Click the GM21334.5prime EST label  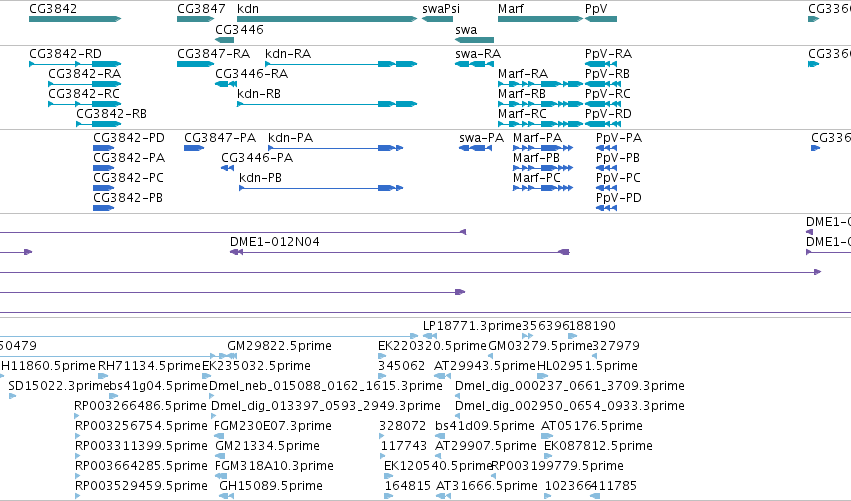tap(268, 446)
